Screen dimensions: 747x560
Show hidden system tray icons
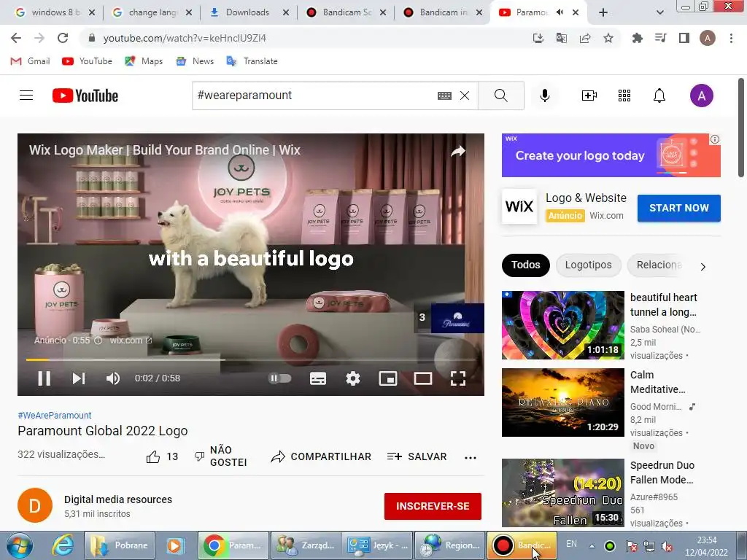tap(592, 546)
